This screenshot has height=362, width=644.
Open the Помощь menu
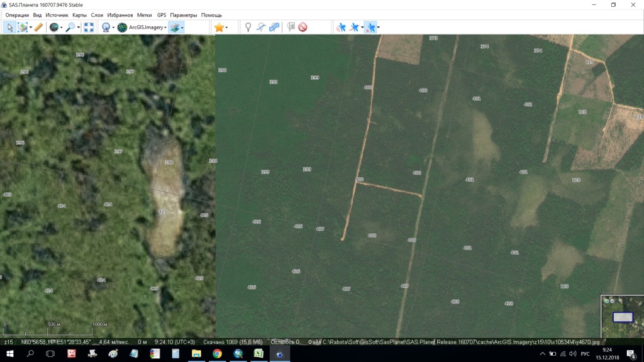[211, 14]
